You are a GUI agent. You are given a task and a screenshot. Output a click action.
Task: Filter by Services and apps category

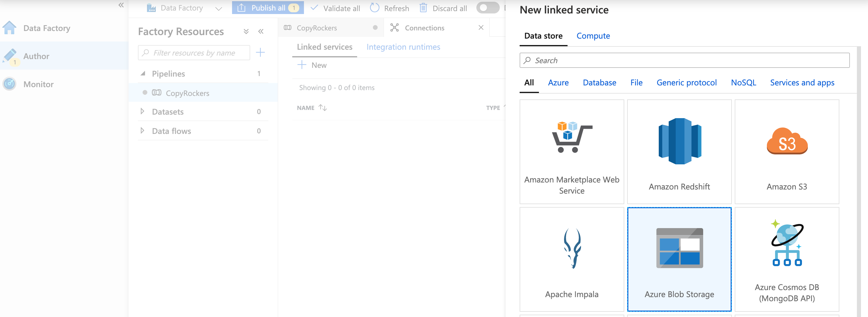click(802, 83)
